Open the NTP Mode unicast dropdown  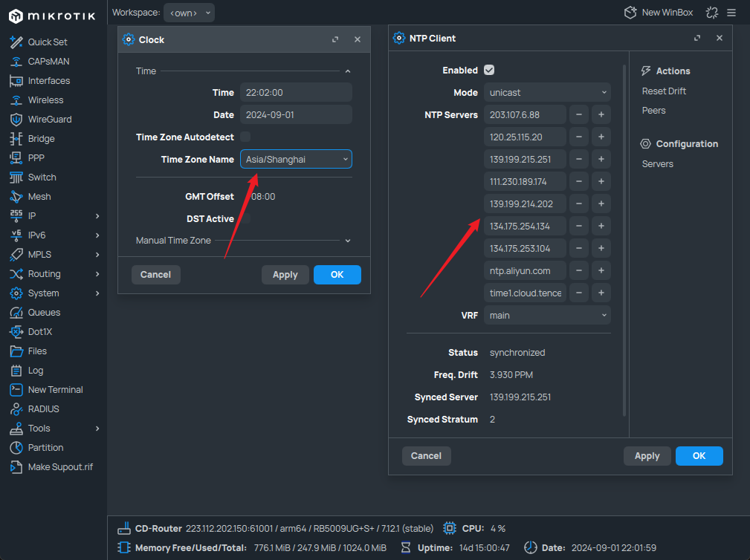point(547,93)
